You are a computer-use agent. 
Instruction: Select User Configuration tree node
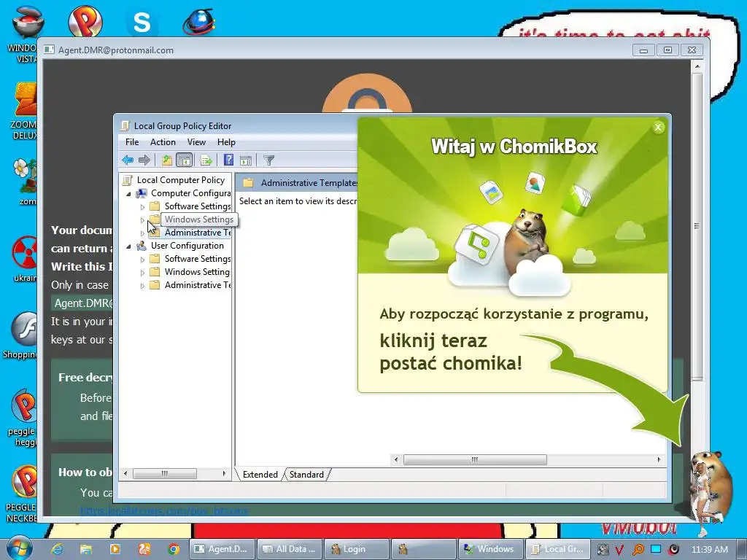pos(187,246)
